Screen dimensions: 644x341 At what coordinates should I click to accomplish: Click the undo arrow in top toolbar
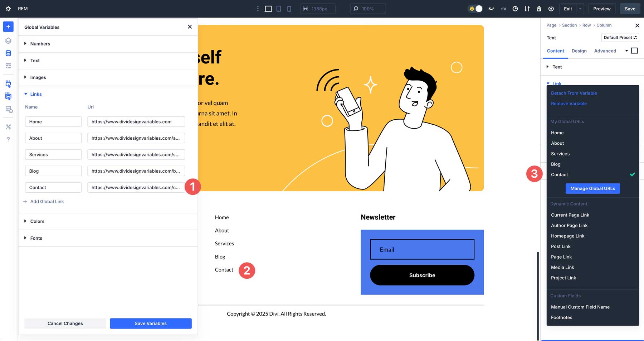(x=491, y=9)
